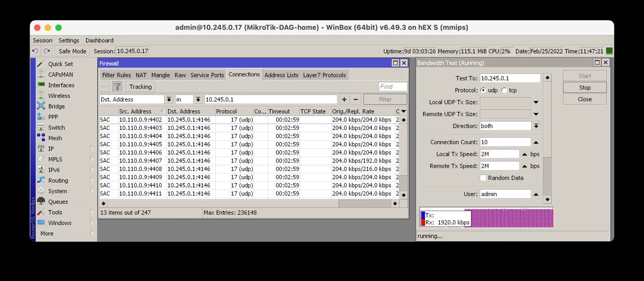Screen dimensions: 644x281
Task: Open the Interfaces sidebar entry
Action: tap(61, 85)
